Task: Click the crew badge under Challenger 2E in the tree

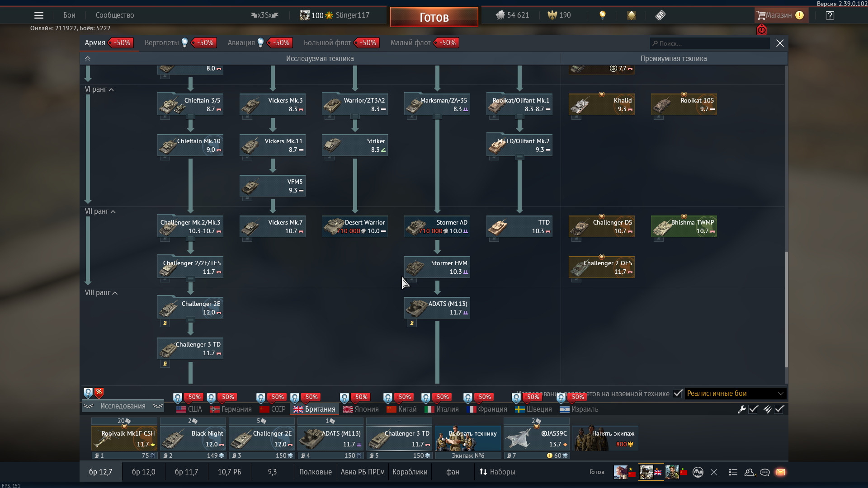Action: [165, 323]
